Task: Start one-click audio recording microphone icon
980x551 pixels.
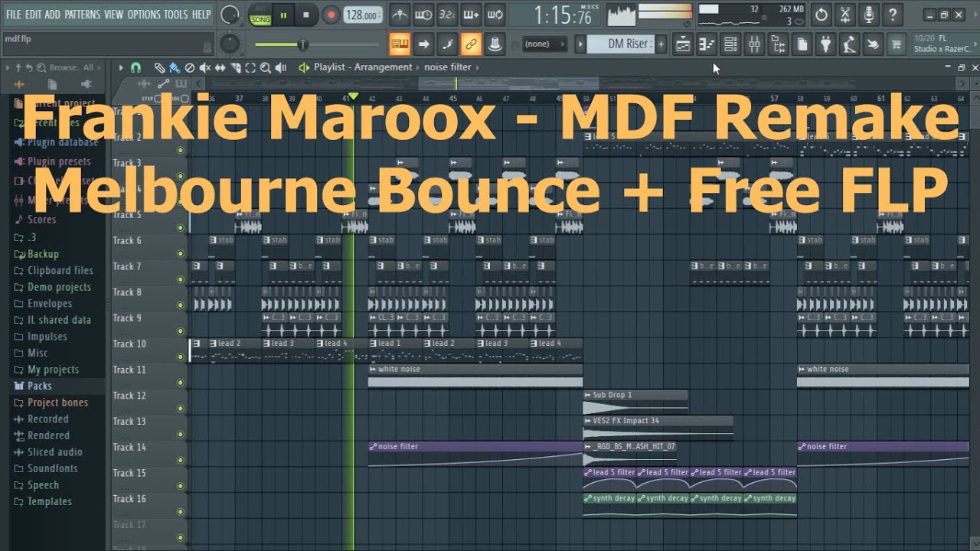Action: point(868,15)
